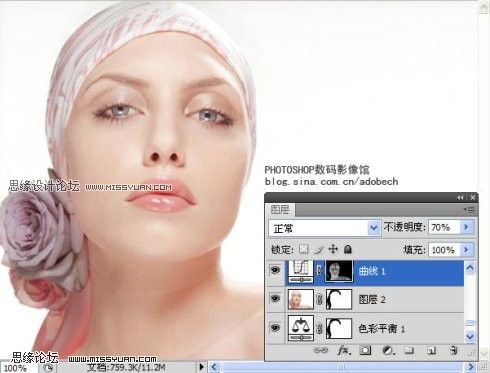Select the Curves adjustment icon of 曲线 1
Screen dimensions: 490x373
point(301,272)
